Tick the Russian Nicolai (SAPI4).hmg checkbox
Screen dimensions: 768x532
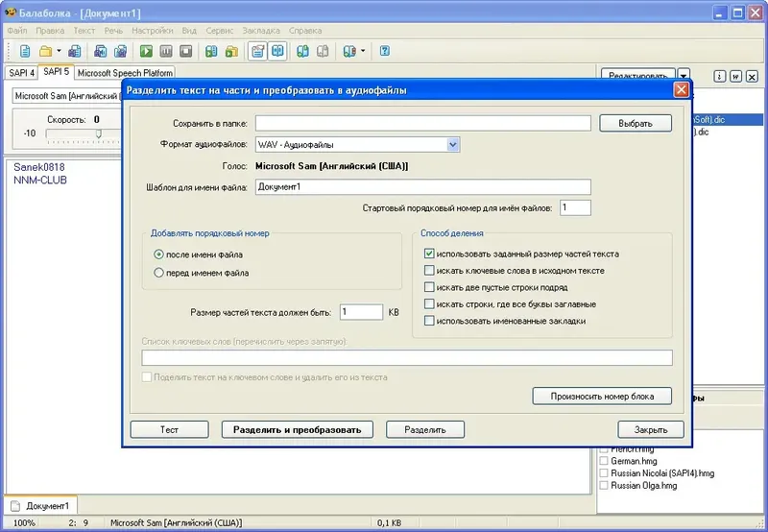click(604, 473)
